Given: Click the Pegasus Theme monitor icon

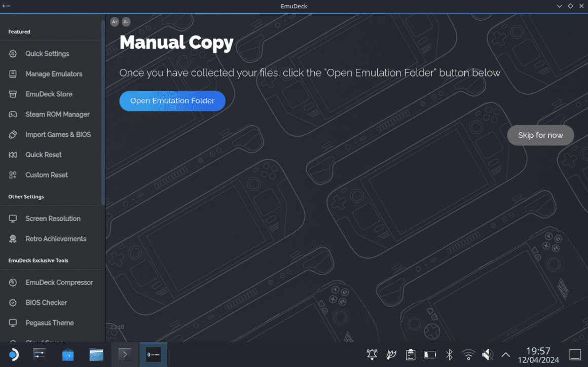Looking at the screenshot, I should pyautogui.click(x=13, y=323).
